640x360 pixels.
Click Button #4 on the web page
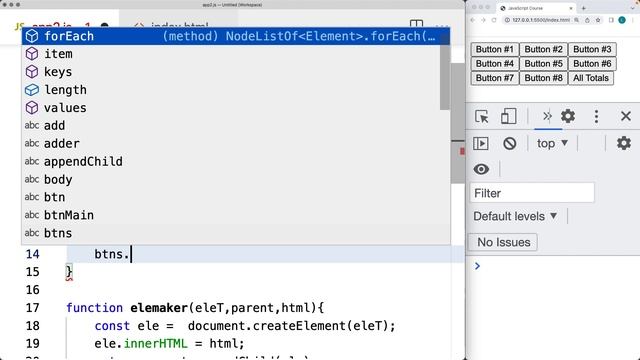(494, 64)
